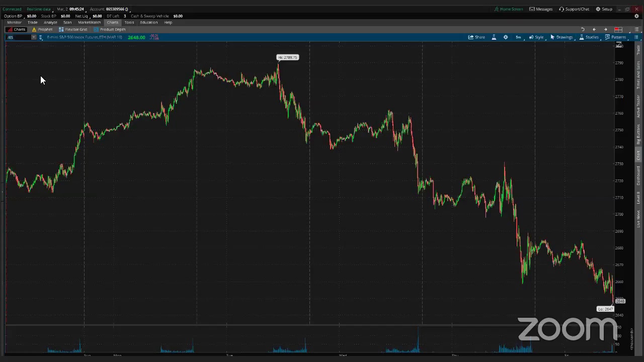Select the Charts main tab

112,22
